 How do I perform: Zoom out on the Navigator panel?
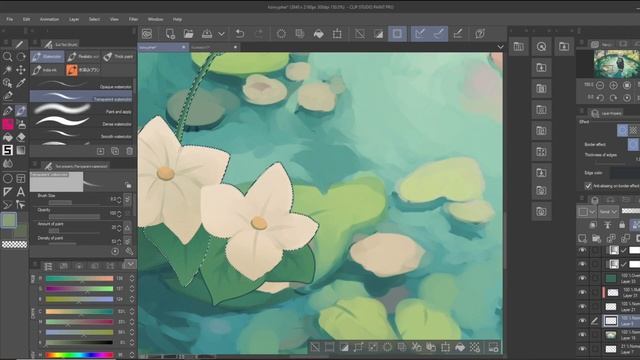coord(600,85)
